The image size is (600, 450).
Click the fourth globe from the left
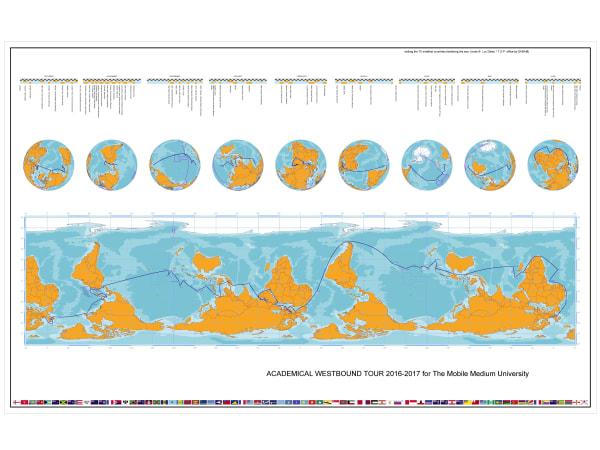click(238, 165)
